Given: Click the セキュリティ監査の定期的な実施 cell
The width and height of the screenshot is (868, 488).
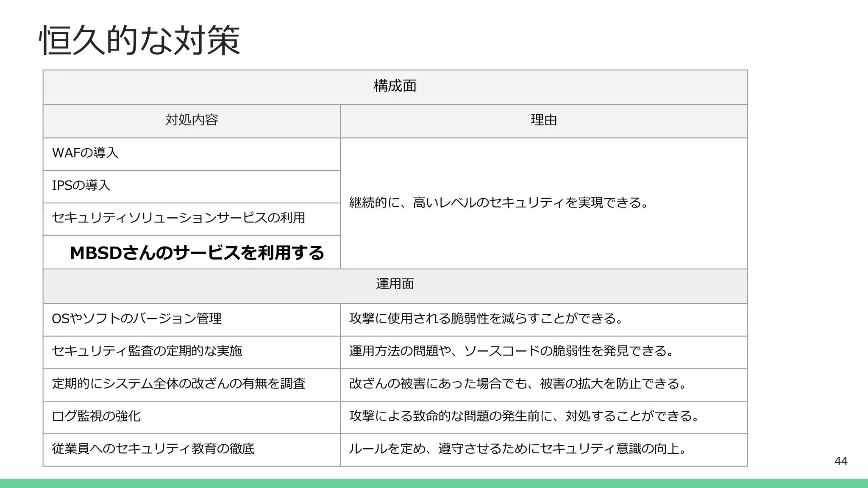Looking at the screenshot, I should pos(192,352).
